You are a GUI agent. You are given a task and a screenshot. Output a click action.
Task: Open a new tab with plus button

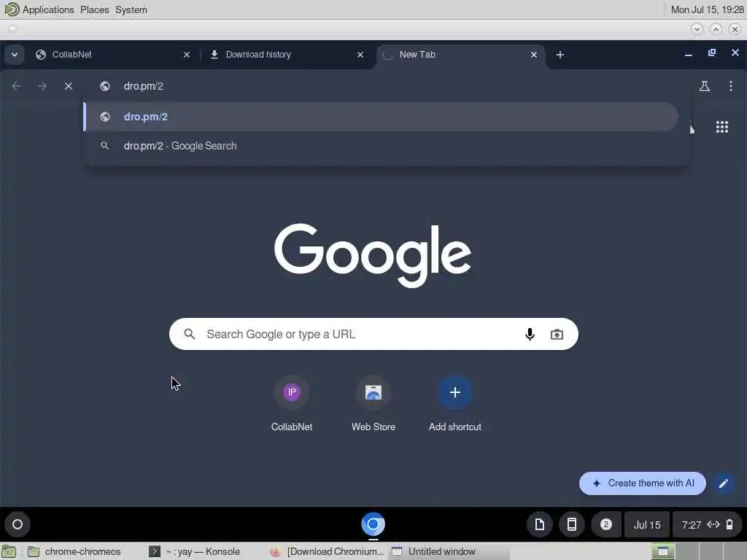(560, 55)
